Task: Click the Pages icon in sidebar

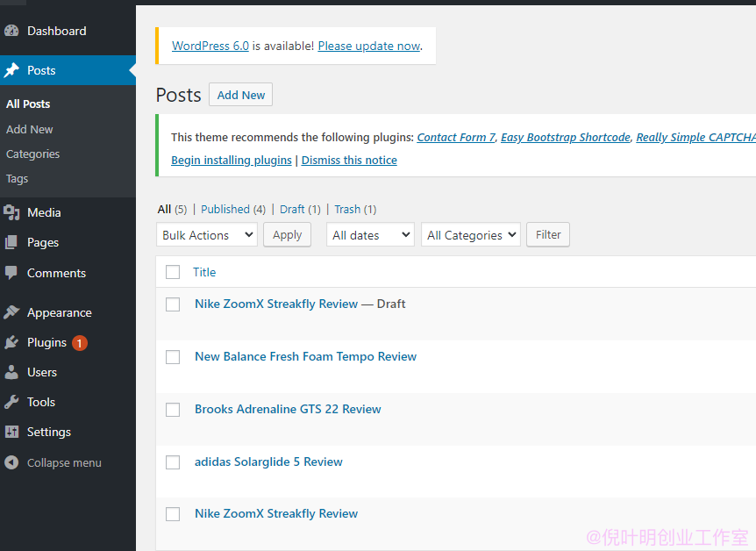Action: click(11, 242)
